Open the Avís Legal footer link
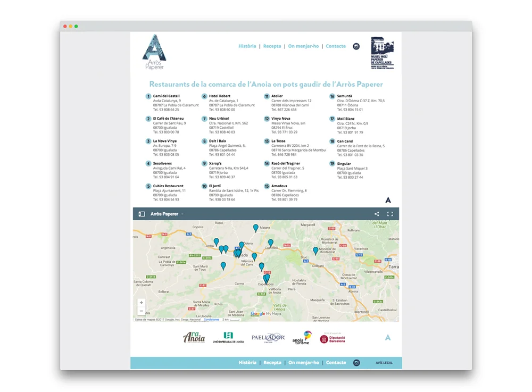 tap(384, 363)
